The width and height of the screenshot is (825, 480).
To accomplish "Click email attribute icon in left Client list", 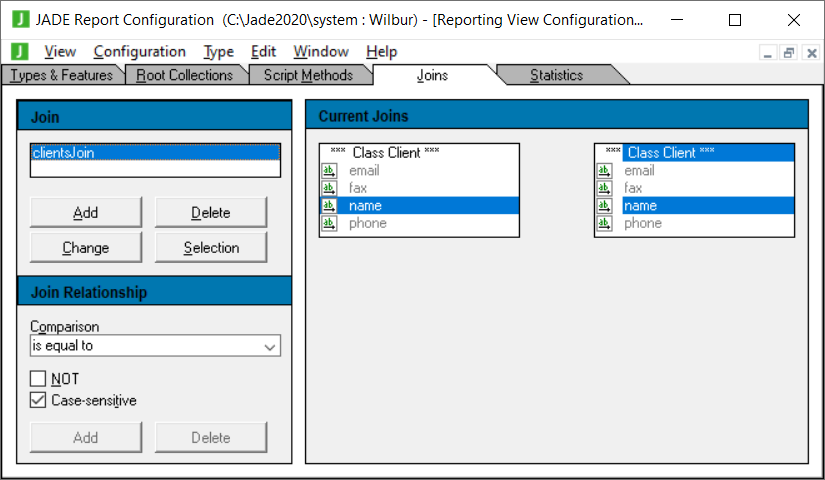I will pos(329,171).
